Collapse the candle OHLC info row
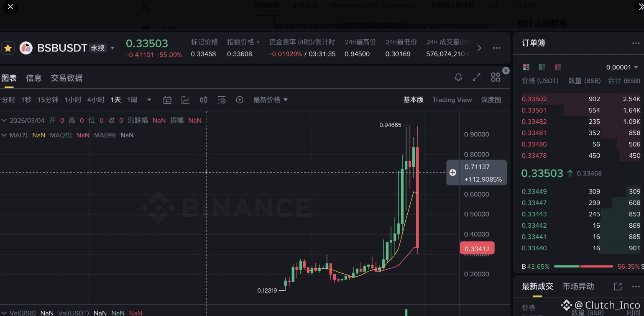Screen dimensions: 644x316 coord(4,121)
